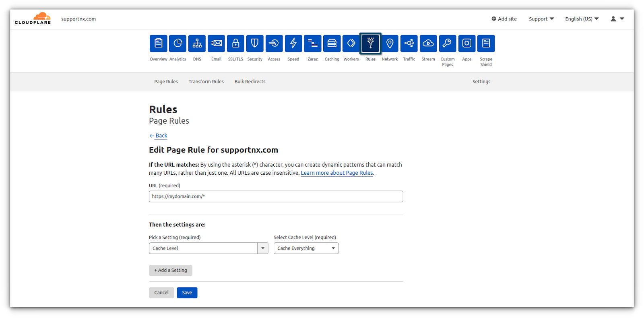Screen dimensions: 644x318
Task: Open the Speed lightning bolt icon
Action: point(293,43)
